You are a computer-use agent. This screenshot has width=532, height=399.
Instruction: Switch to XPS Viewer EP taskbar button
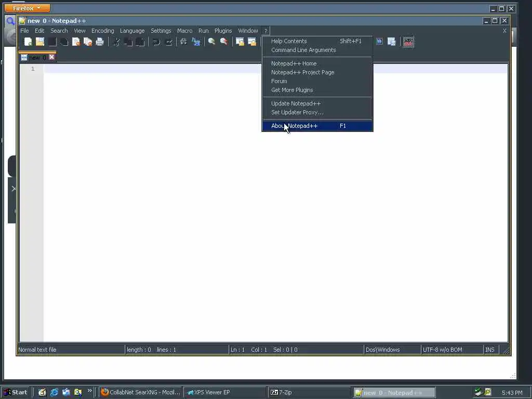pyautogui.click(x=224, y=393)
